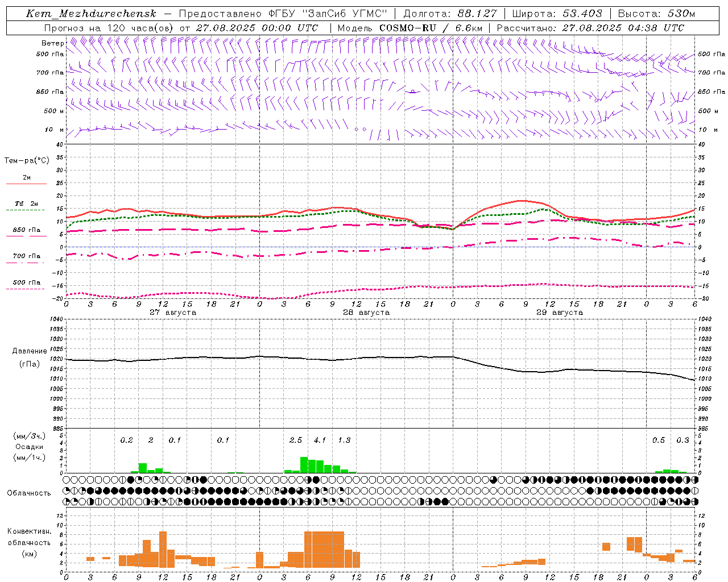Image resolution: width=728 pixels, height=582 pixels.
Task: Select the 'Предоставлено ФГБУ "ЗапСиб УГМС"' text
Action: point(283,14)
